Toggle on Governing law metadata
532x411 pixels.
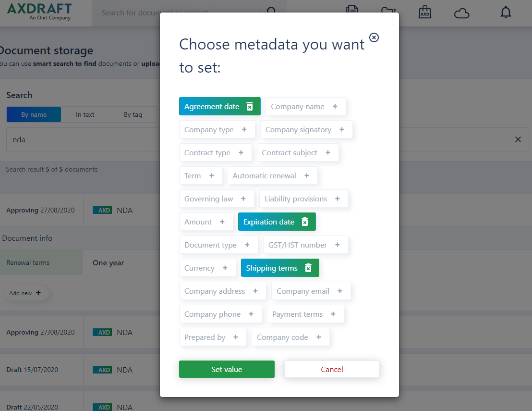point(217,199)
